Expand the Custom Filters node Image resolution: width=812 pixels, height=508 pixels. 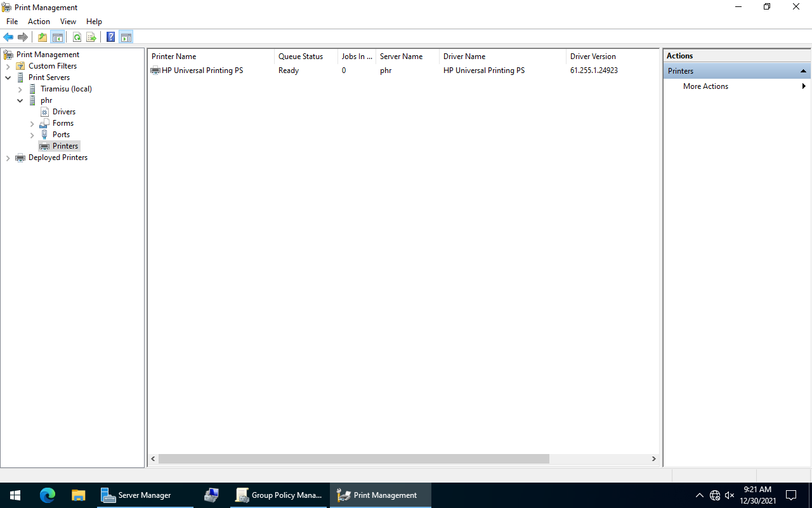(x=8, y=66)
